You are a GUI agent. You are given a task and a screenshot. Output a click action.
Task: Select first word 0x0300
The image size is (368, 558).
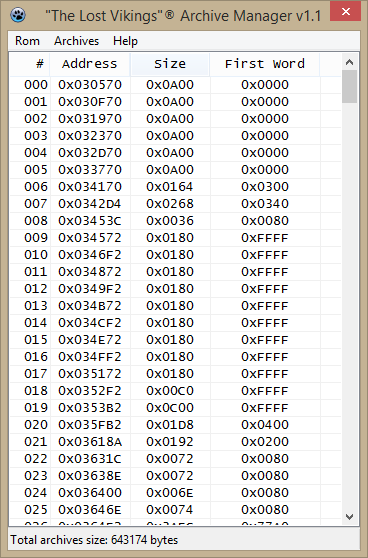(265, 187)
